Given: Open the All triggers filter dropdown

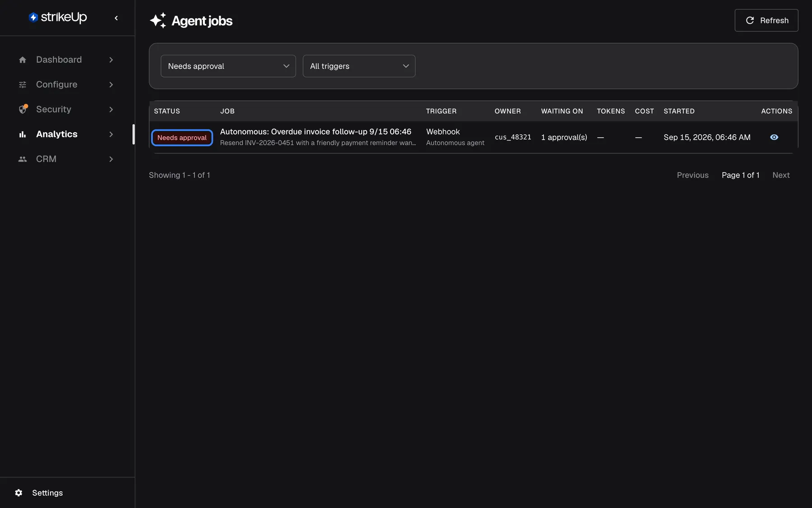Looking at the screenshot, I should pyautogui.click(x=359, y=66).
